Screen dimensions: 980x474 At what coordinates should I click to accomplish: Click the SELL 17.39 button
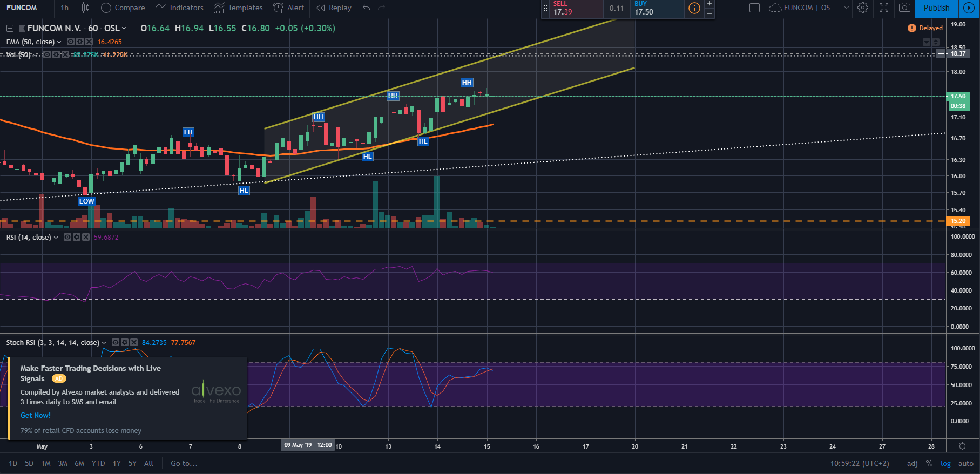click(x=577, y=8)
